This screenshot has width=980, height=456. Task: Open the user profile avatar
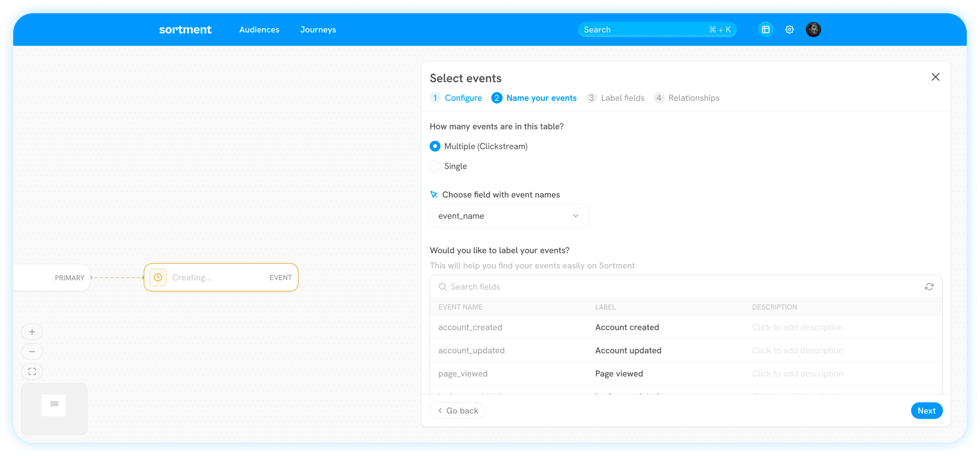[813, 29]
